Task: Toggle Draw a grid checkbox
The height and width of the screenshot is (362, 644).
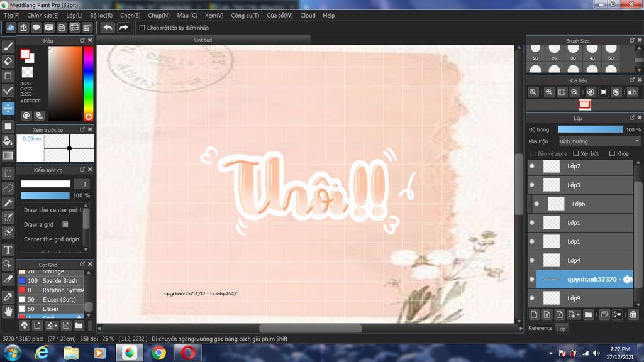Action: 65,224
